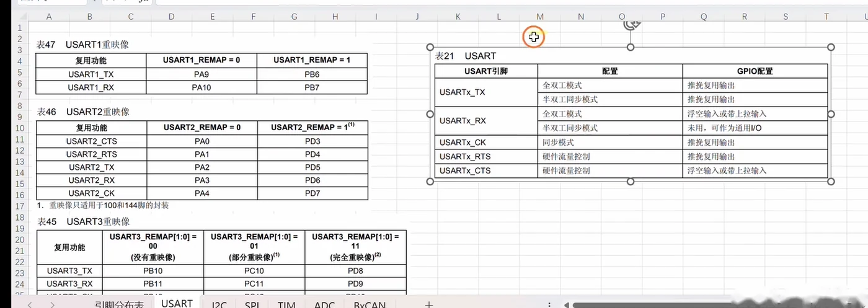Click the USART3_TX cell

pyautogui.click(x=69, y=271)
